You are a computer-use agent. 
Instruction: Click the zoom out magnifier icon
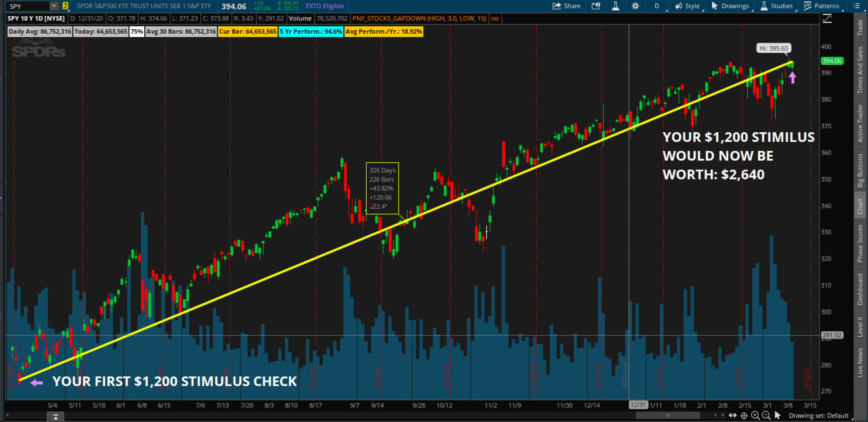[x=766, y=415]
